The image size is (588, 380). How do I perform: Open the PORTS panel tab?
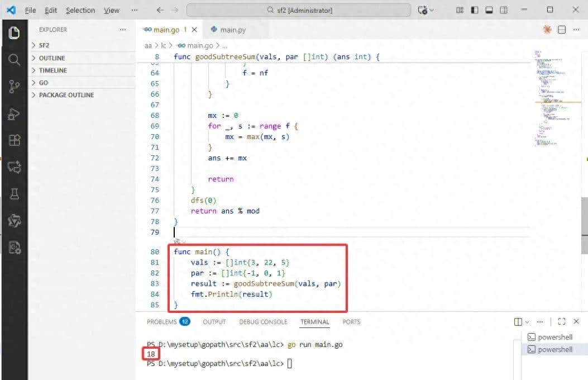(351, 322)
